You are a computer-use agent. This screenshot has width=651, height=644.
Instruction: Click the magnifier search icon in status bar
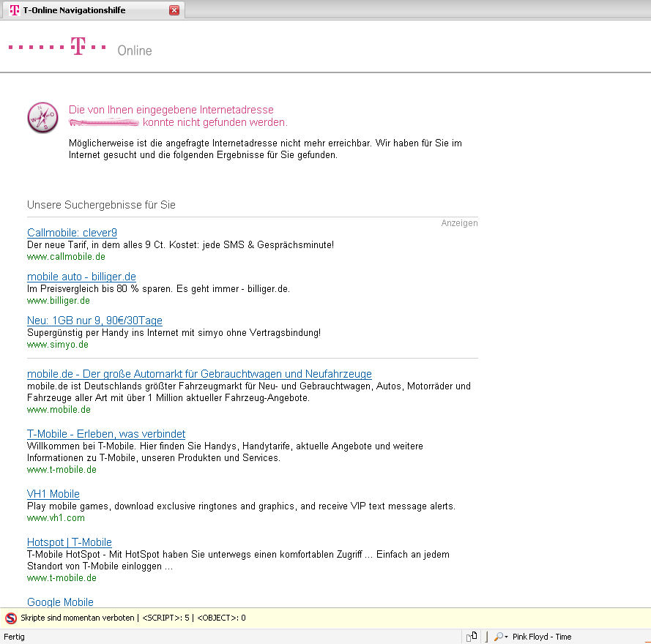pyautogui.click(x=498, y=637)
